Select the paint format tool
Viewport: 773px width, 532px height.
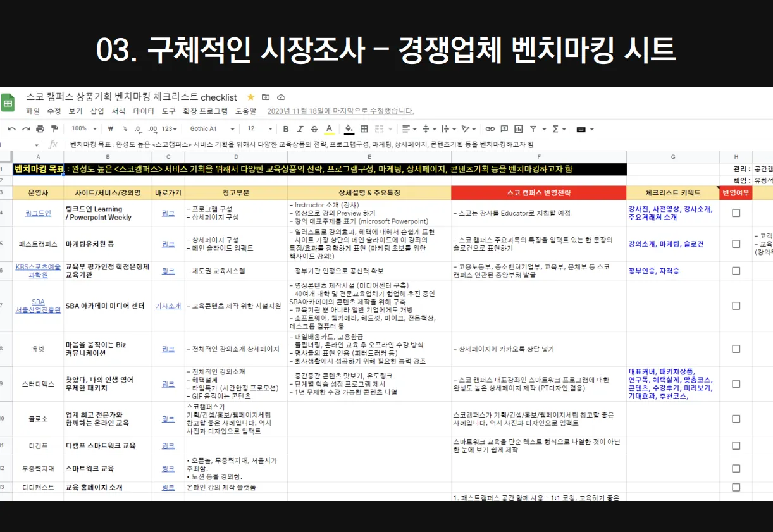[55, 129]
